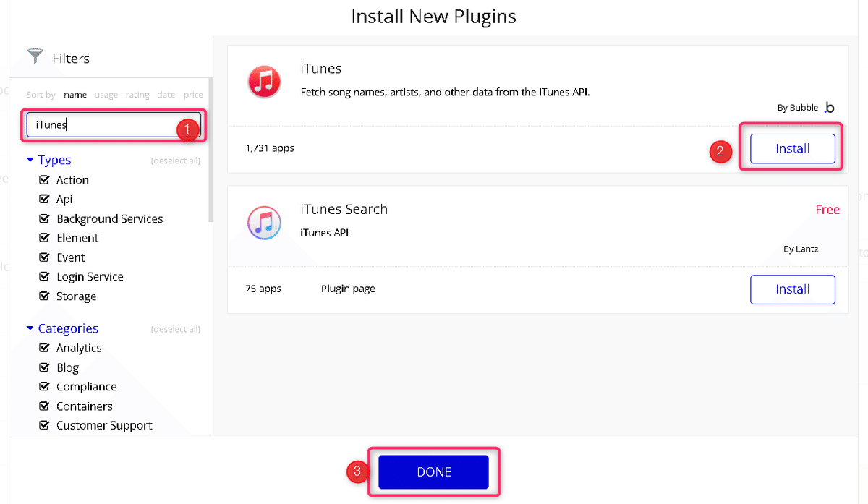Click the Free price label
Image resolution: width=868 pixels, height=504 pixels.
point(827,210)
